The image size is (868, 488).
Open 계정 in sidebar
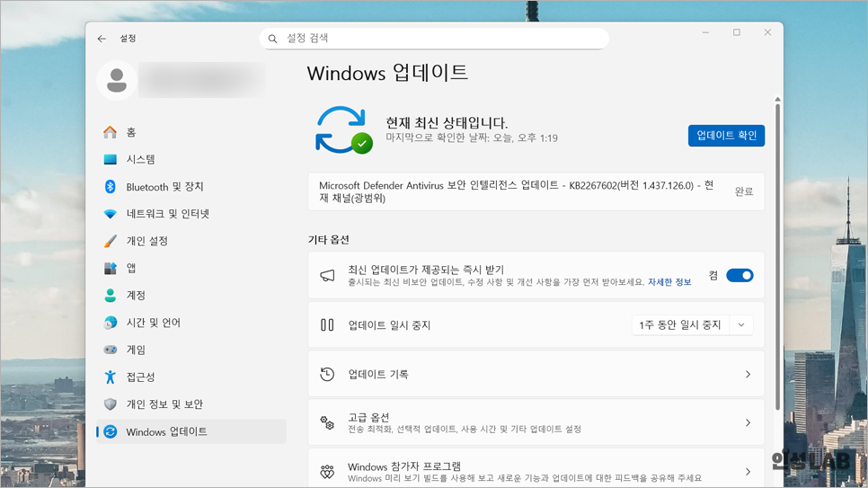tap(191, 296)
